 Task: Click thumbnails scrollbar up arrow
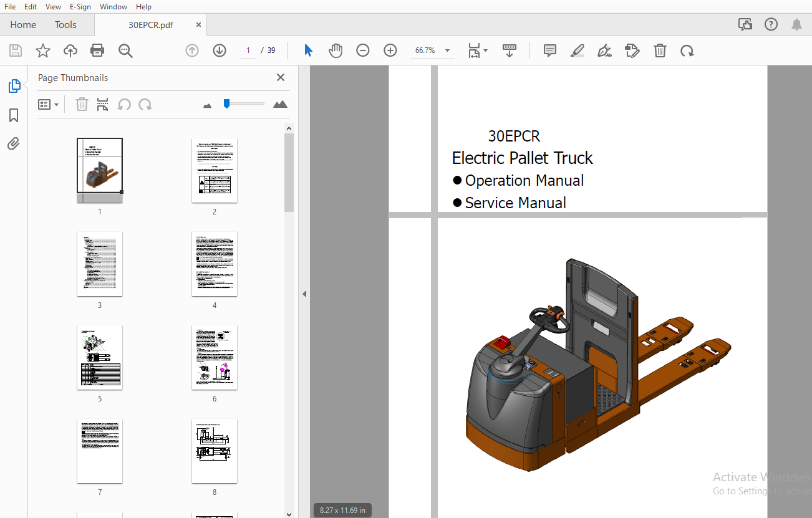tap(289, 128)
